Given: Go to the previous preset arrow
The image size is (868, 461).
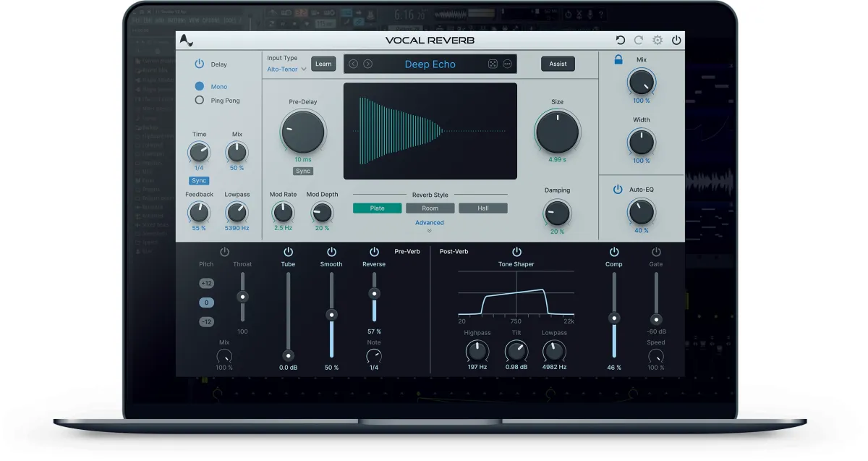Looking at the screenshot, I should pyautogui.click(x=353, y=64).
